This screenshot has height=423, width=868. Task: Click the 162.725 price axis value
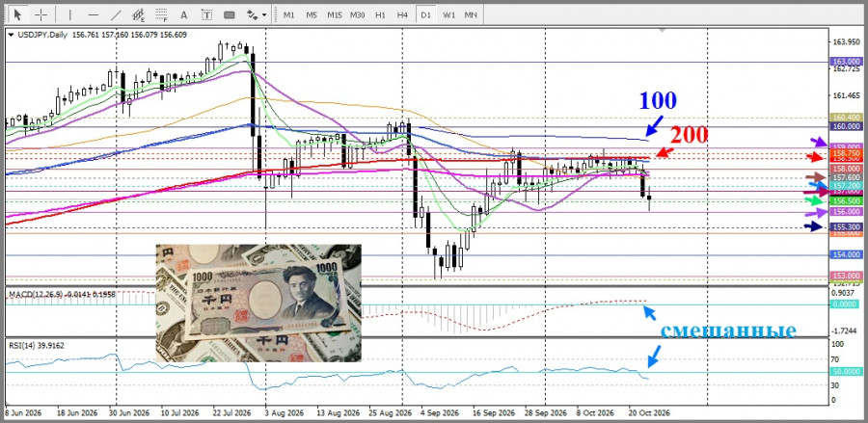[x=847, y=69]
